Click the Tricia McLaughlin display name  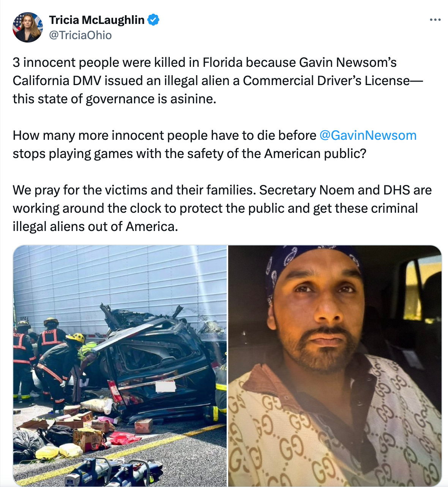tap(97, 20)
